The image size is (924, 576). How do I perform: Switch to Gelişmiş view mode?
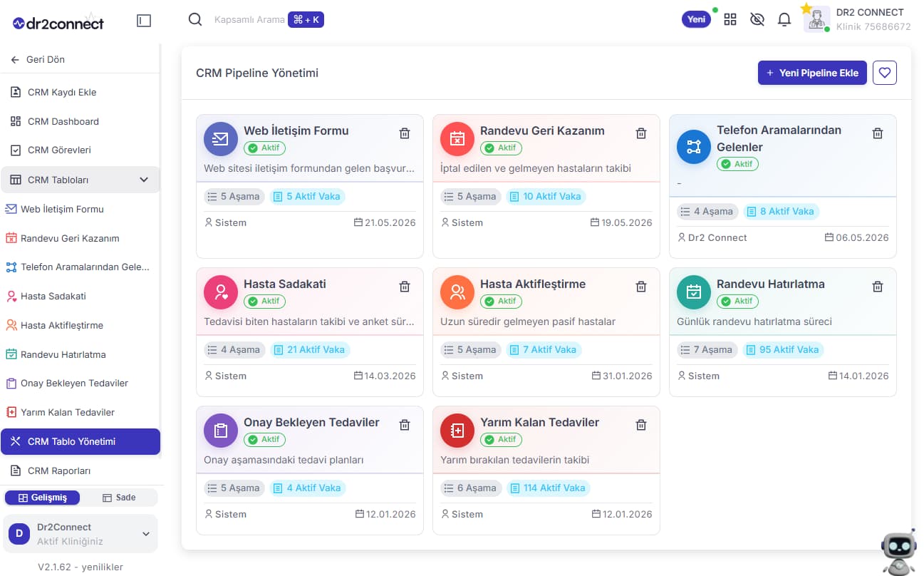click(43, 498)
